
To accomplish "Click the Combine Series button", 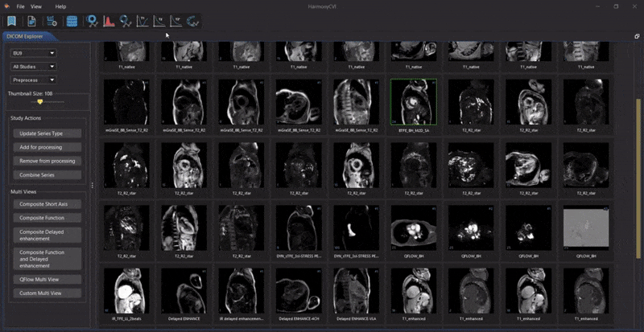I will click(x=47, y=174).
